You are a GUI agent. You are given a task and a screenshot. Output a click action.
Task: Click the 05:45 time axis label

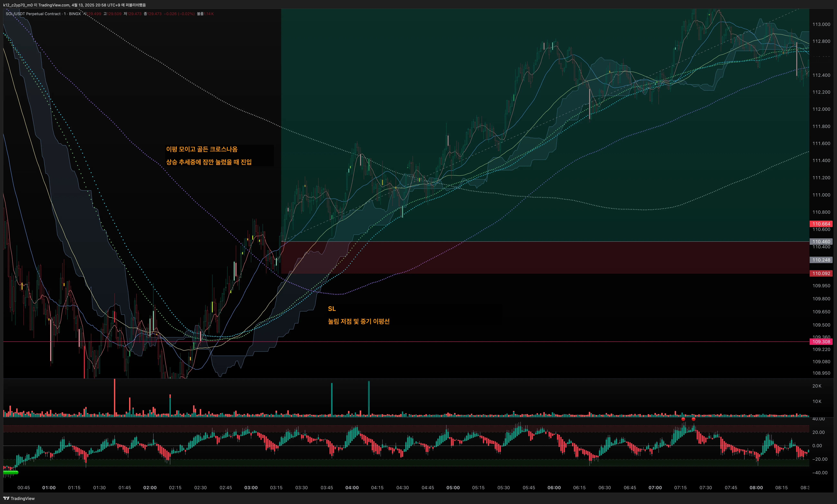[x=529, y=488]
